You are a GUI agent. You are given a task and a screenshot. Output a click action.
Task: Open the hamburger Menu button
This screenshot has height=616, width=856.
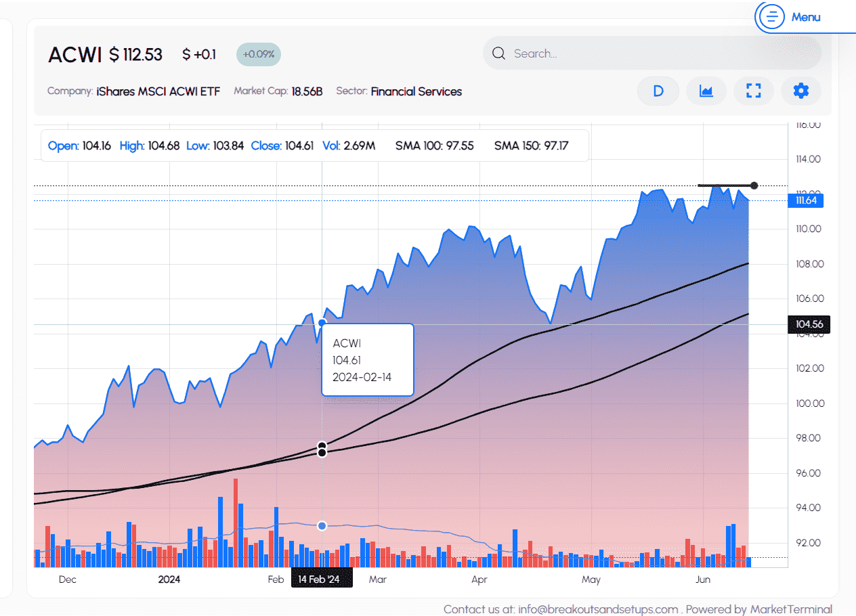771,17
